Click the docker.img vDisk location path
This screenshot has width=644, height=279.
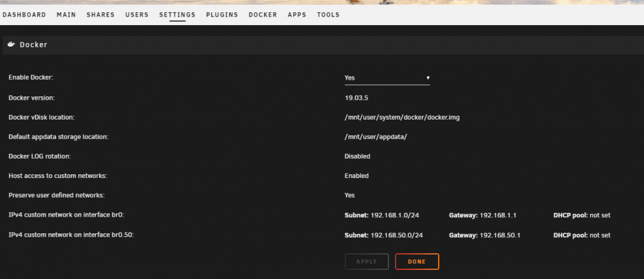point(402,117)
